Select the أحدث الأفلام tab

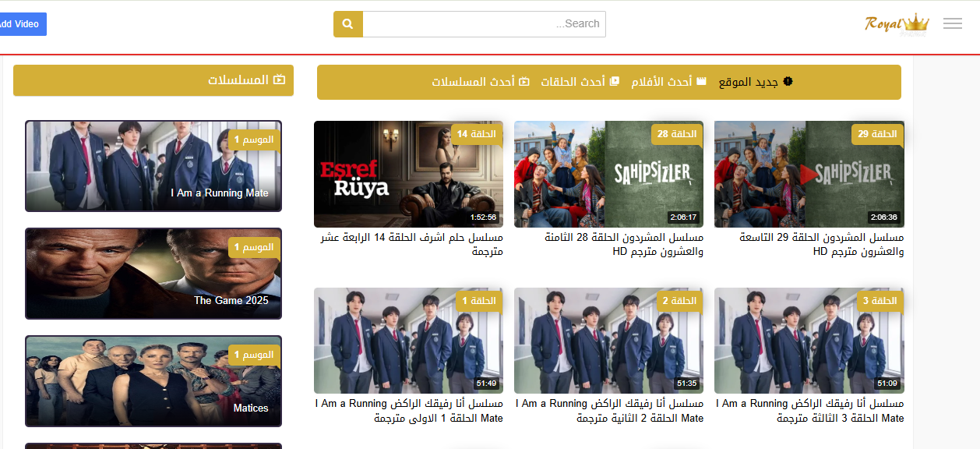pos(669,82)
